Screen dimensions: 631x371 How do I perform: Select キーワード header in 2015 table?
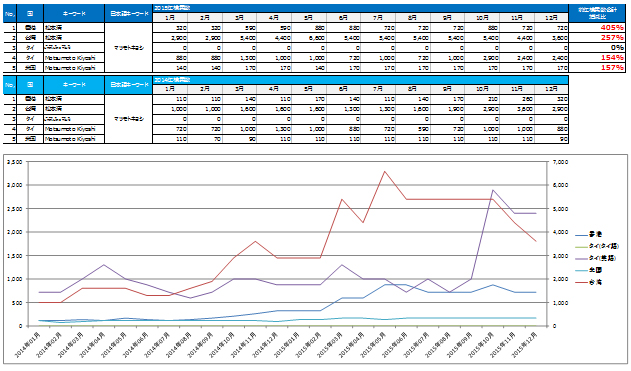click(74, 14)
